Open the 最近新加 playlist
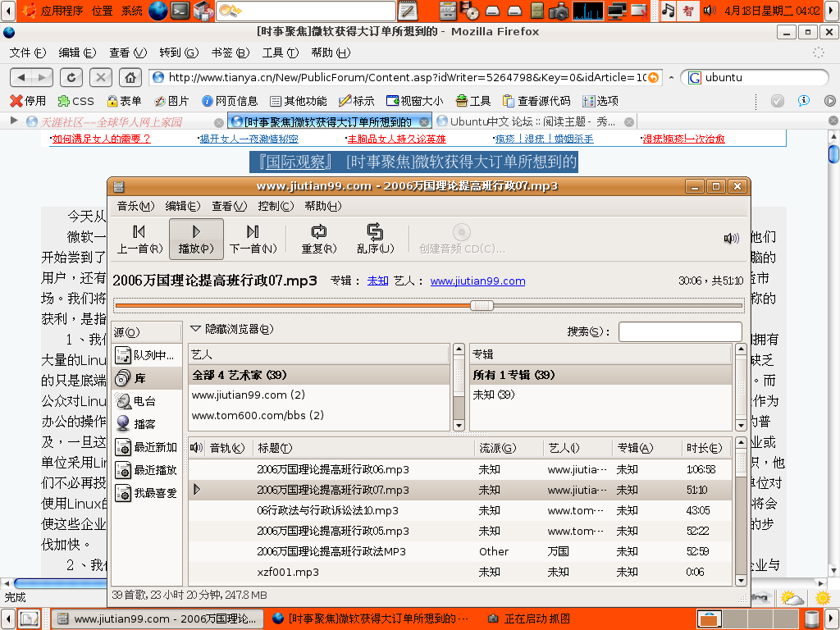Screen dimensions: 840x630 [146, 447]
